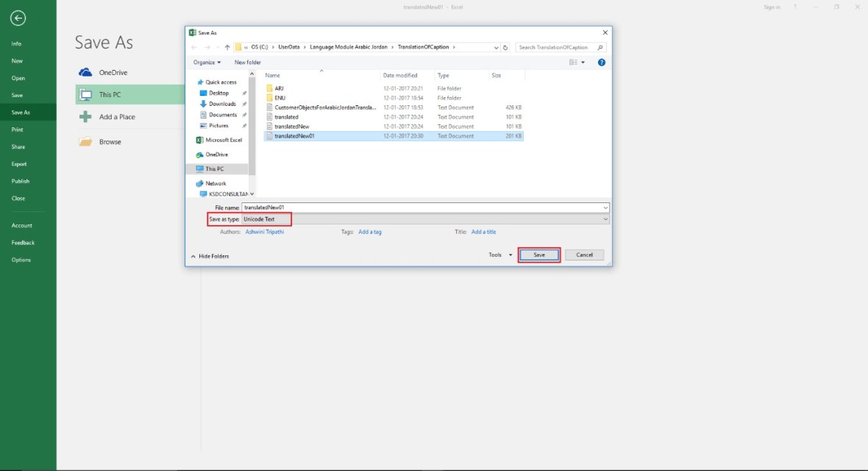The width and height of the screenshot is (868, 471).
Task: Click the Cancel button
Action: click(x=584, y=255)
